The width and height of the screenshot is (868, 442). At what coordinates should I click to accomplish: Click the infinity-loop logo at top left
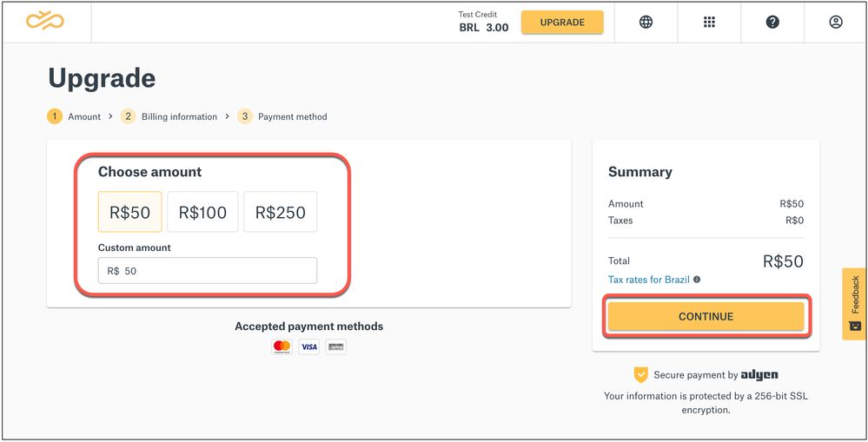click(x=45, y=21)
